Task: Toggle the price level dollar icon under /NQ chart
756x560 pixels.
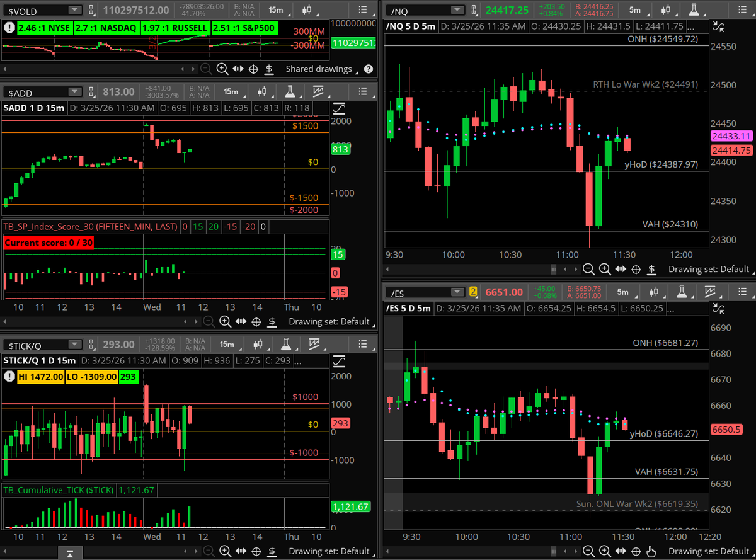Action: pyautogui.click(x=652, y=270)
